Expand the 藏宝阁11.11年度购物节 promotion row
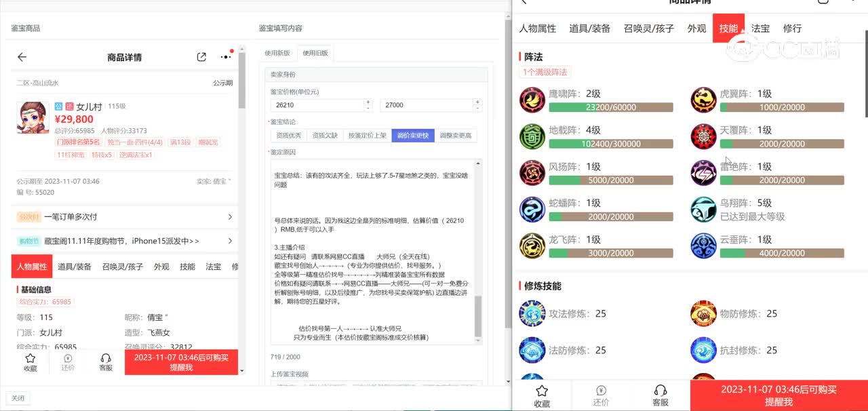Image resolution: width=868 pixels, height=411 pixels. 230,241
